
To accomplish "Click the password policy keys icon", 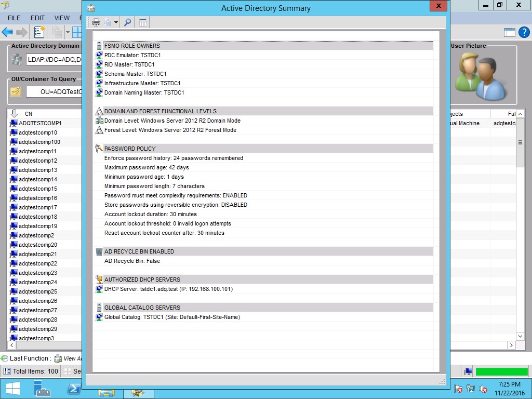I will [99, 149].
